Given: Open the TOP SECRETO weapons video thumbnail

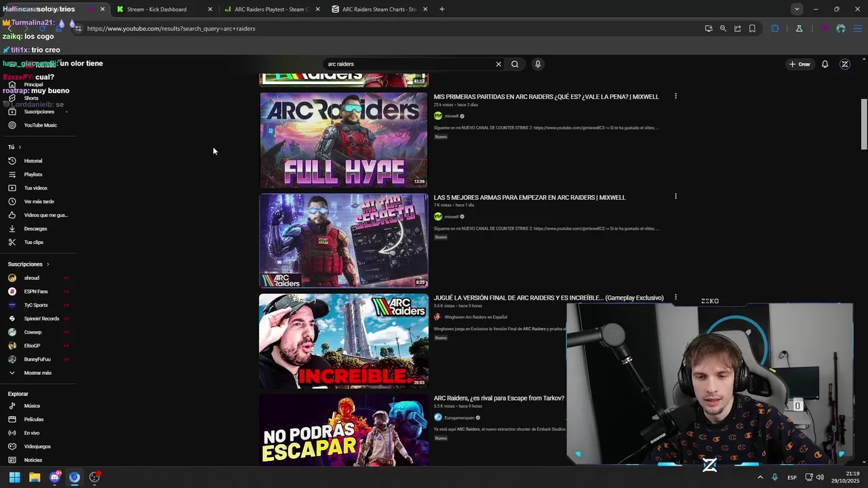Looking at the screenshot, I should tap(344, 241).
